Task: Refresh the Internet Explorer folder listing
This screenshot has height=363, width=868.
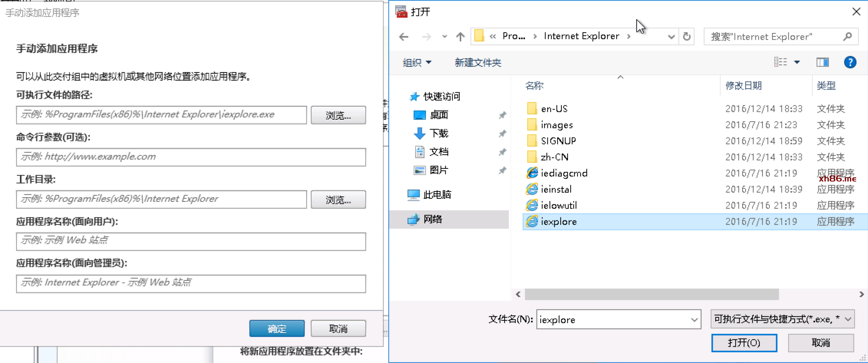Action: [x=686, y=37]
